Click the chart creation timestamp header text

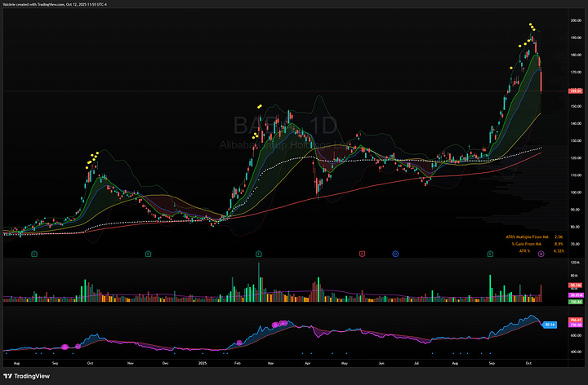55,5
